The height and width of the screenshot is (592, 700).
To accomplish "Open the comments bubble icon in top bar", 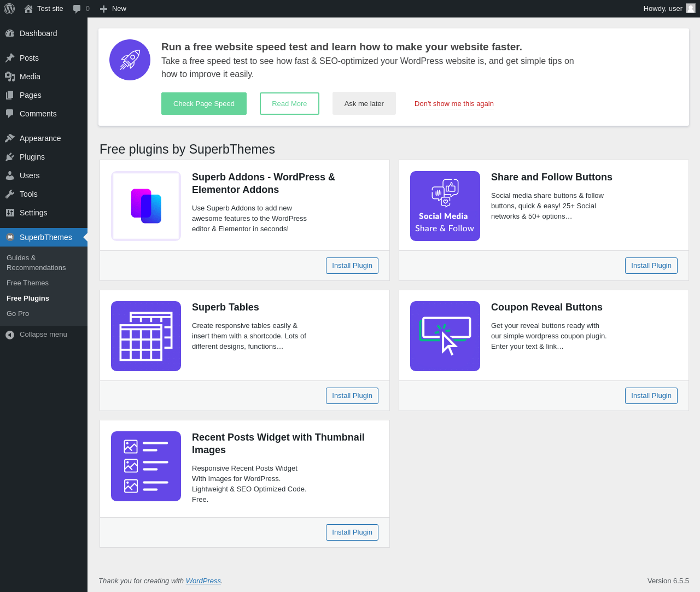I will tap(77, 9).
